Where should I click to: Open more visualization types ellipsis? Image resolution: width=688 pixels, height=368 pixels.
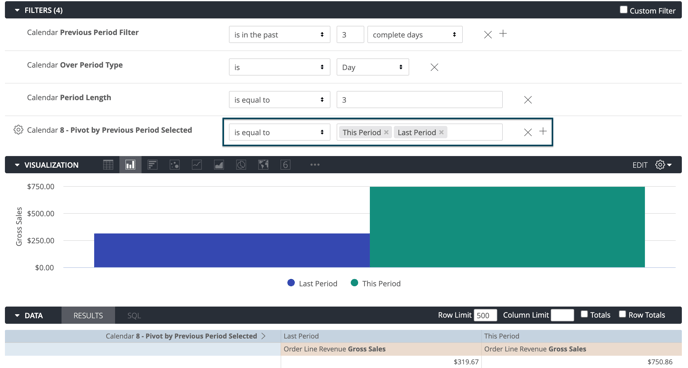pos(315,165)
